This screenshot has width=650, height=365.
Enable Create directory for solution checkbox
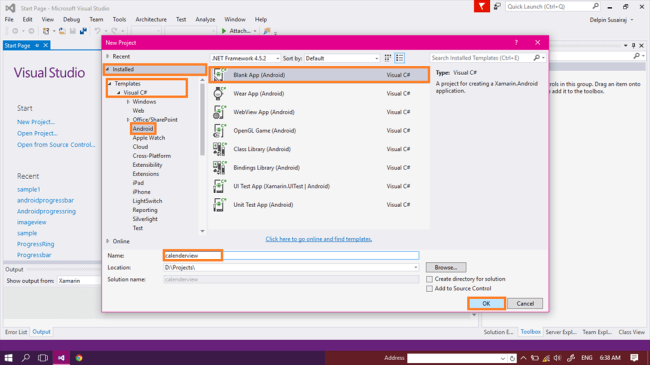pyautogui.click(x=429, y=279)
